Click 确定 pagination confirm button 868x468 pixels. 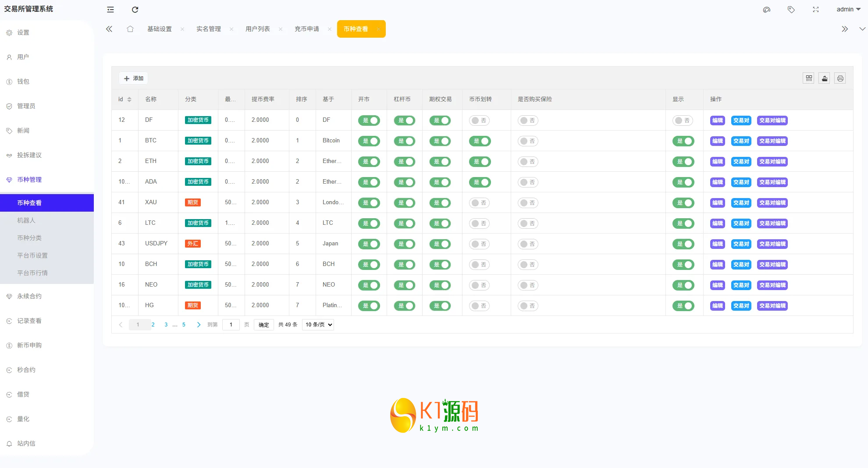[264, 325]
